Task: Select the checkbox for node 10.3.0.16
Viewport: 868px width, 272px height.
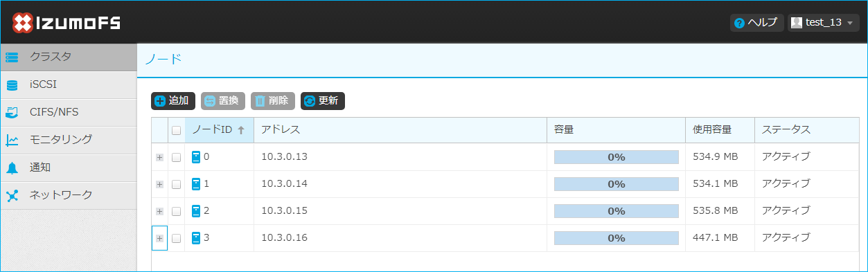Action: [176, 238]
